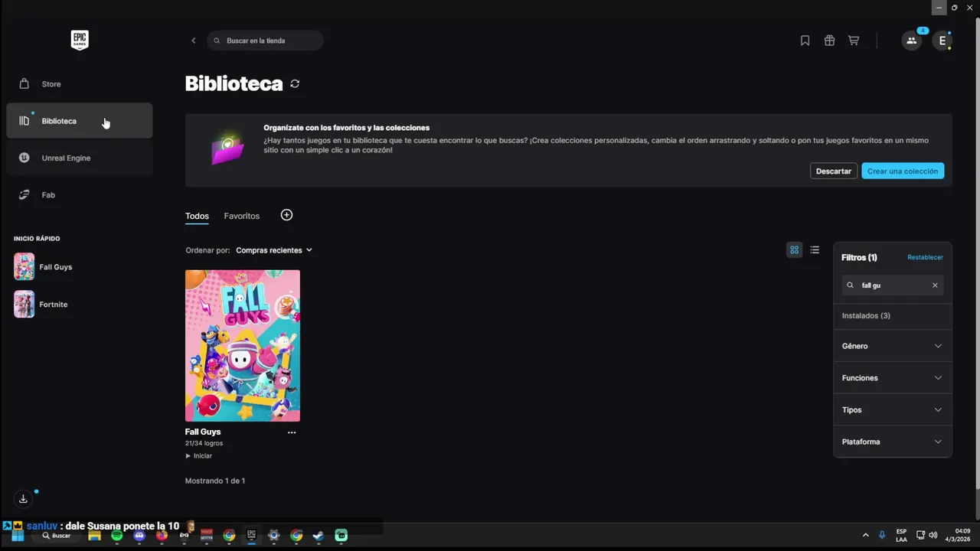Switch to the Todos tab
This screenshot has height=551, width=980.
point(197,217)
